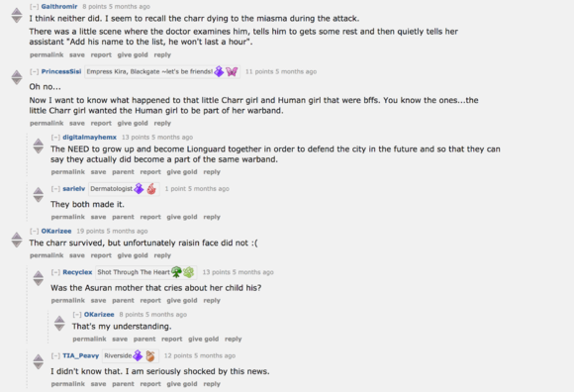Viewport: 574px width, 392px height.
Task: Upvote digitalmayhemx's comment
Action: point(38,142)
